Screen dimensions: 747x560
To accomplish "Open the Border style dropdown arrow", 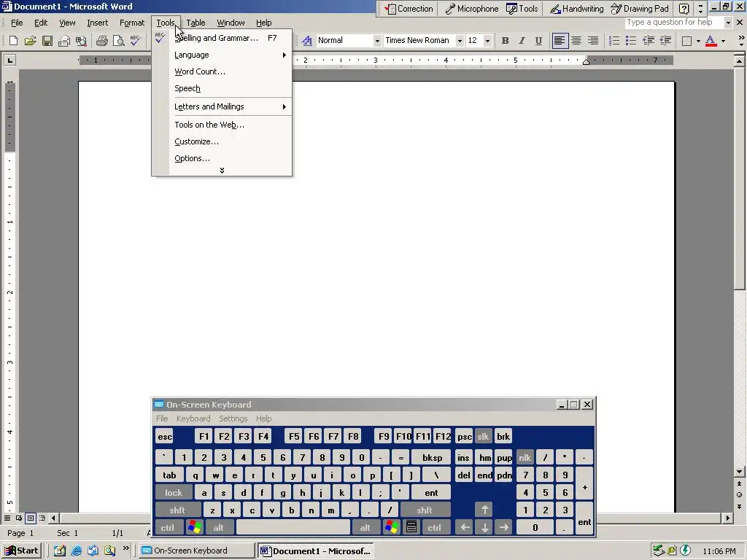I will point(698,41).
